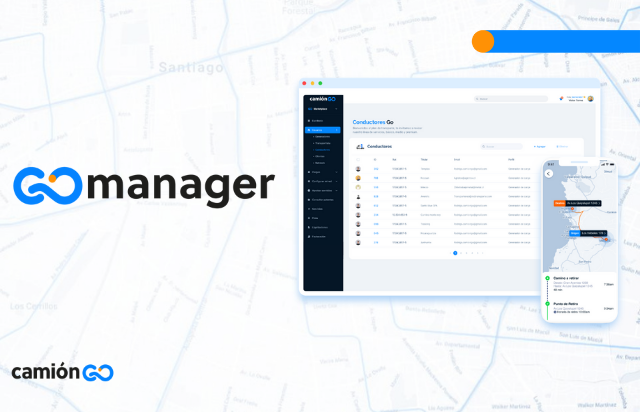Click the next page arrow in pagination
Viewport: 640px width, 412px height.
pyautogui.click(x=483, y=253)
